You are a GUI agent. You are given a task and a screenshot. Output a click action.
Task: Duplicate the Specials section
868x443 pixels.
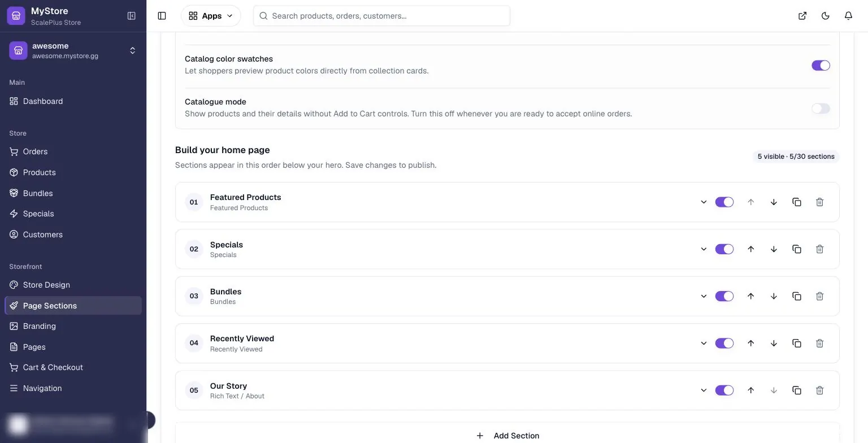(797, 249)
